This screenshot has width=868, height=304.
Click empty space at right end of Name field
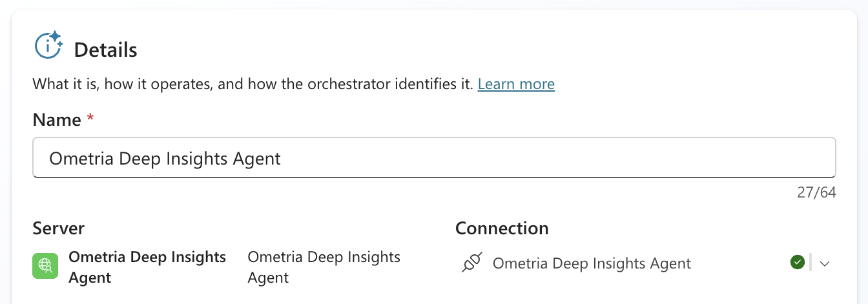[x=762, y=158]
